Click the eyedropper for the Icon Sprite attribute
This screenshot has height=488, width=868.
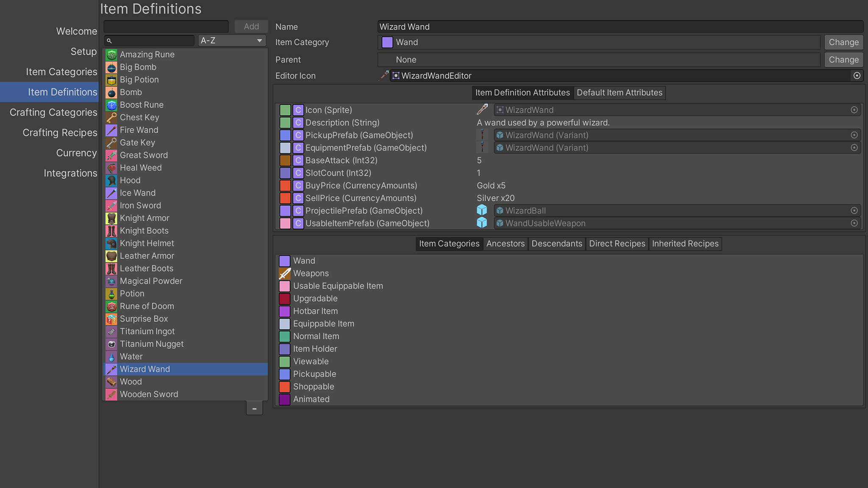pos(483,110)
